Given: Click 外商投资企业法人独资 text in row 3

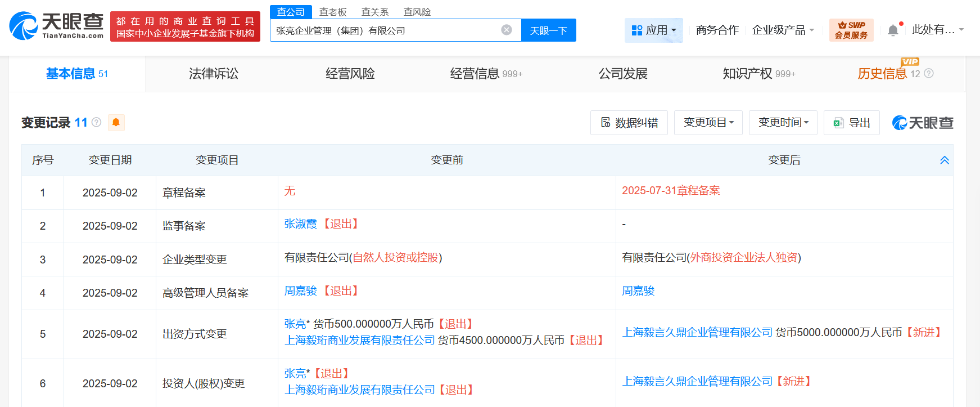Looking at the screenshot, I should pos(744,258).
